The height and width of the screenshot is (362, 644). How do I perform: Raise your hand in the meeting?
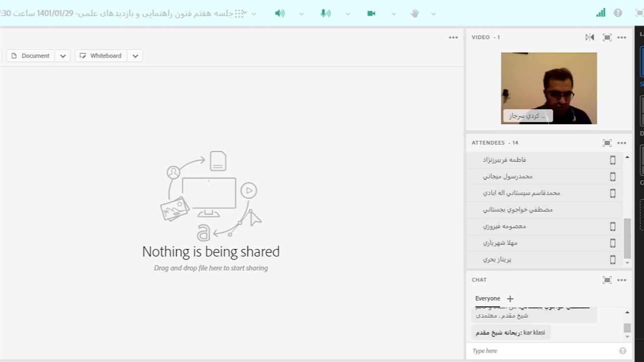coord(415,14)
